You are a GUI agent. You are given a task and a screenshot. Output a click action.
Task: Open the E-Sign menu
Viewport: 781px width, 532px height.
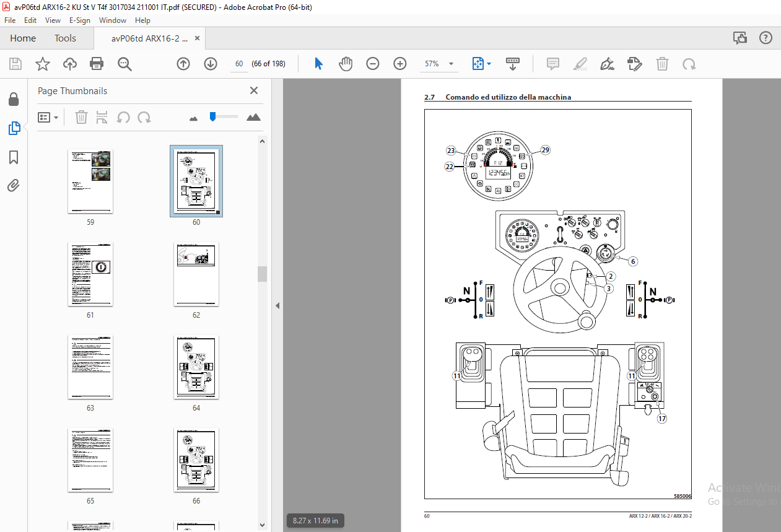coord(80,20)
